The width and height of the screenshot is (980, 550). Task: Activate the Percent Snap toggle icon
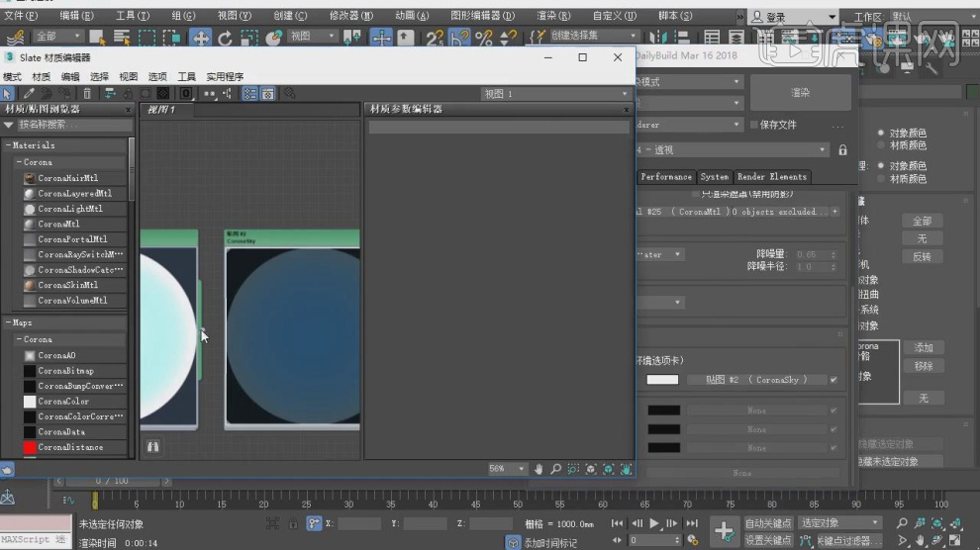pos(483,37)
